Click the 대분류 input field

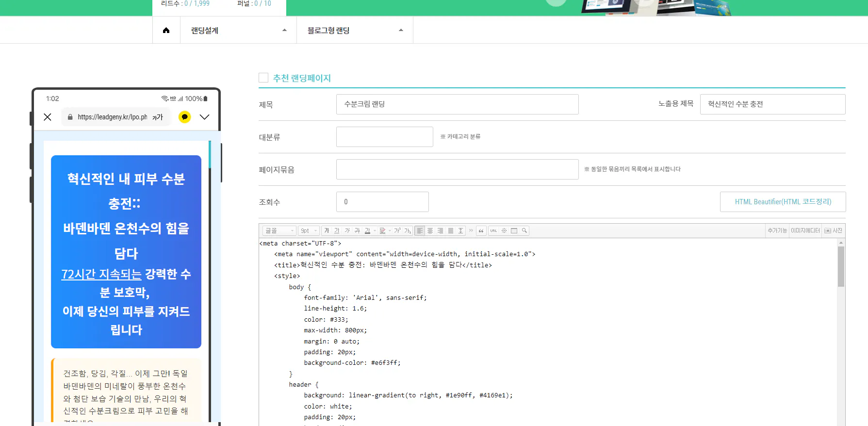pyautogui.click(x=384, y=137)
